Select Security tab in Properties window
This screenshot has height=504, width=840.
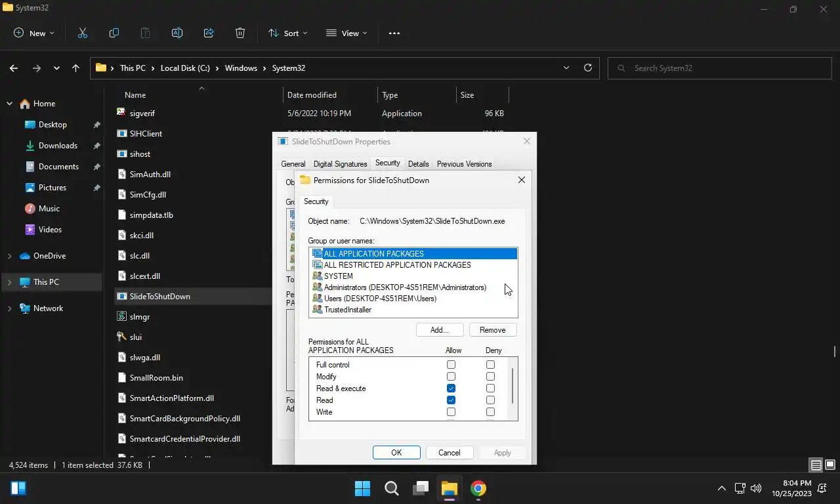click(x=387, y=163)
